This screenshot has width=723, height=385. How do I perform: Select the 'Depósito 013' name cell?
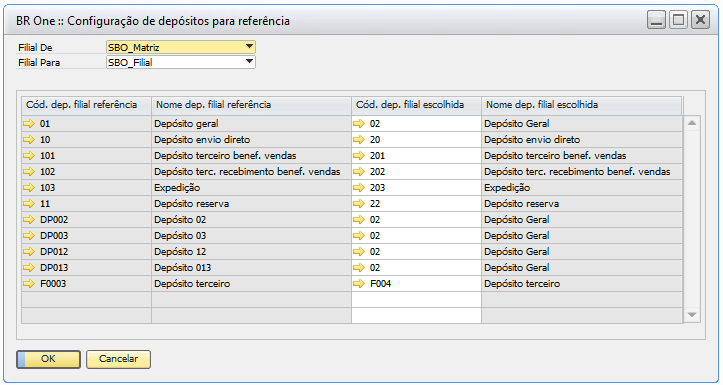point(251,267)
